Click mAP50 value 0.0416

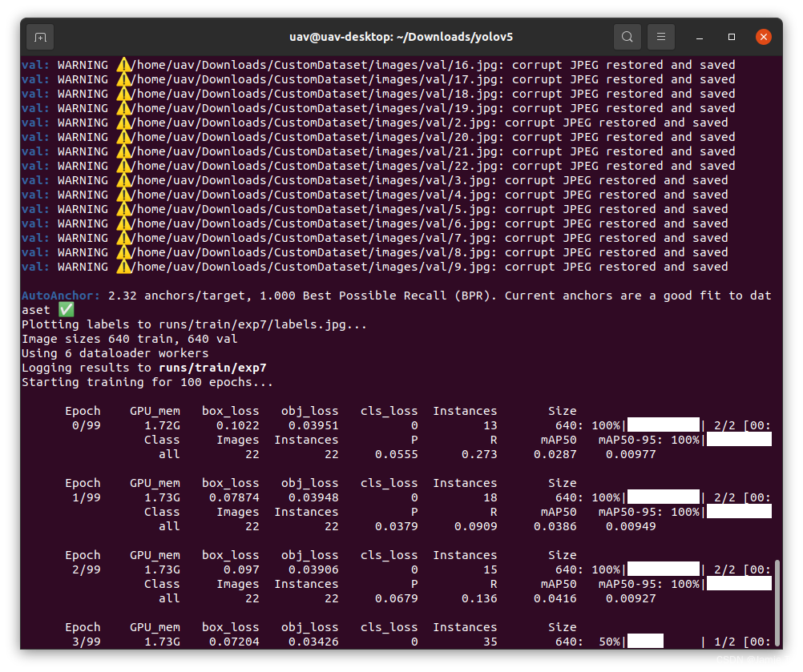click(x=555, y=599)
